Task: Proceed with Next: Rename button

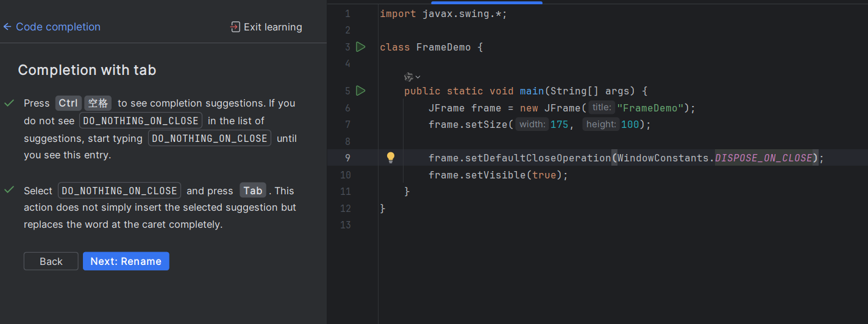Action: [126, 261]
